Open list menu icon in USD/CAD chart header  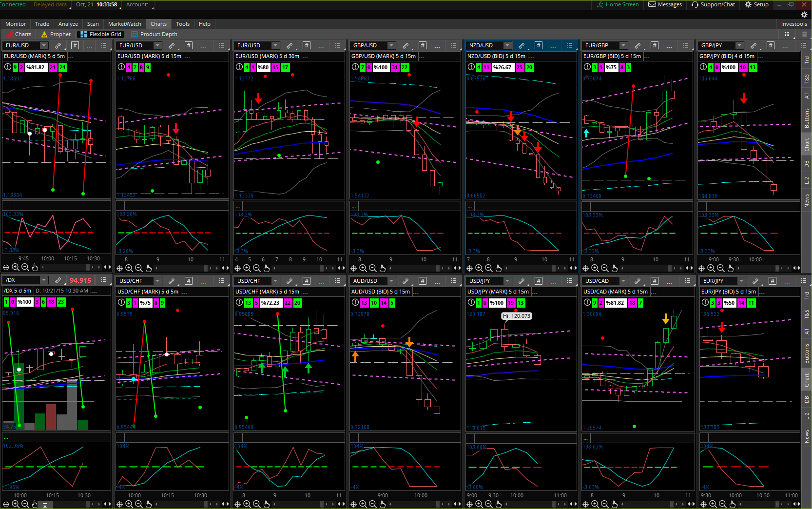688,281
